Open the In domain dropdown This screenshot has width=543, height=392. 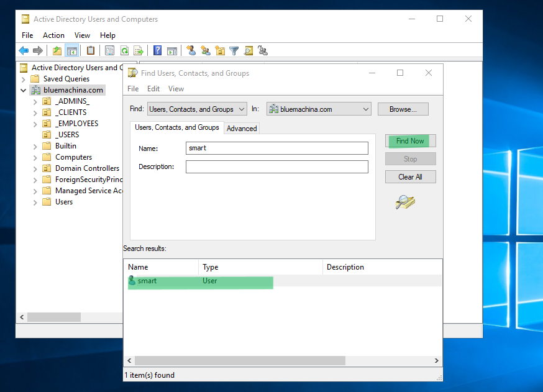tap(319, 109)
